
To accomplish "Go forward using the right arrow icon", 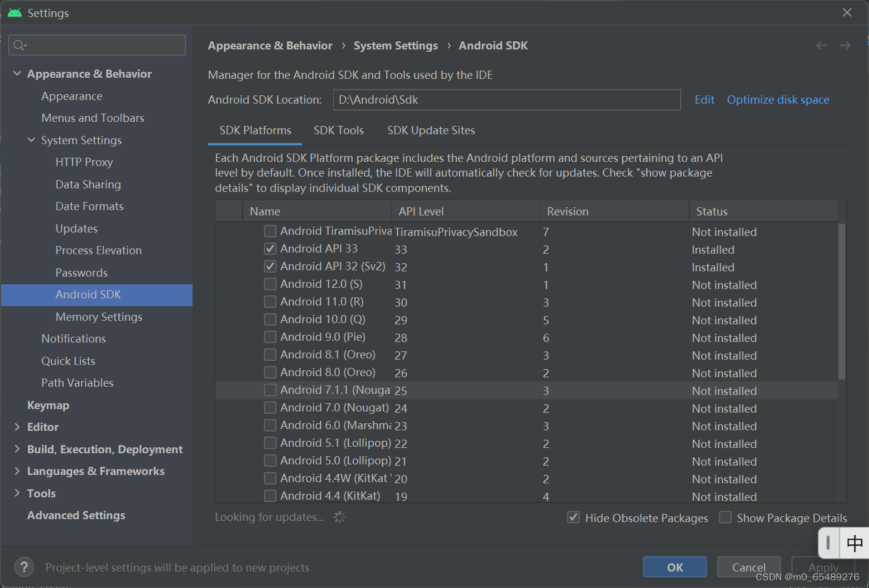I will coord(845,45).
